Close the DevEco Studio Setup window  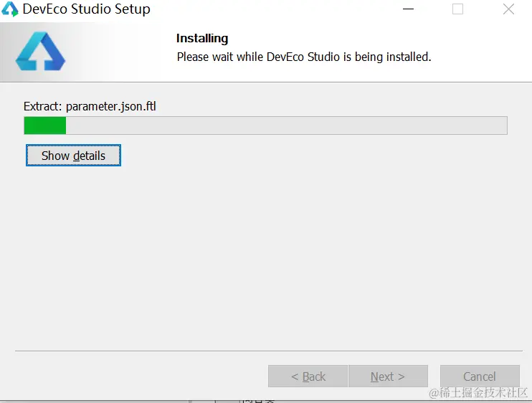(508, 9)
